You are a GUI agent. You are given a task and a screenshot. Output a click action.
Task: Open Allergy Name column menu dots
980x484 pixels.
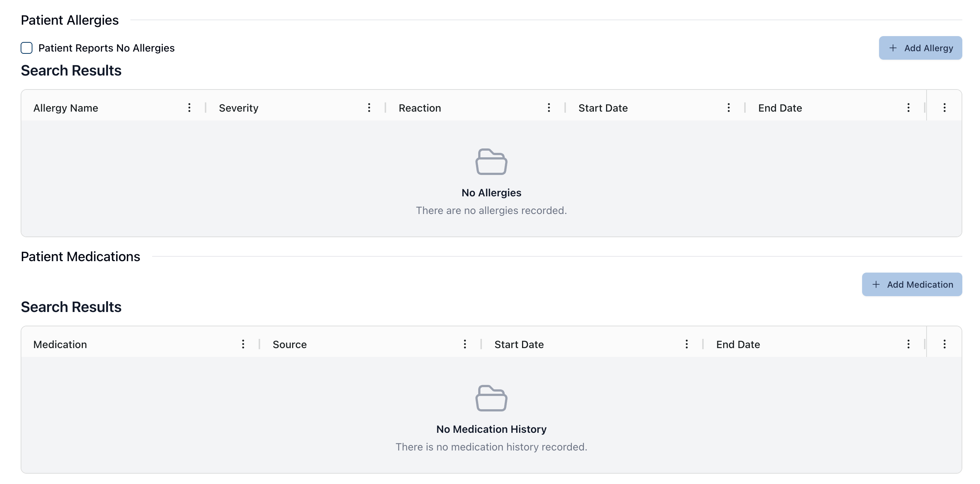pyautogui.click(x=189, y=108)
